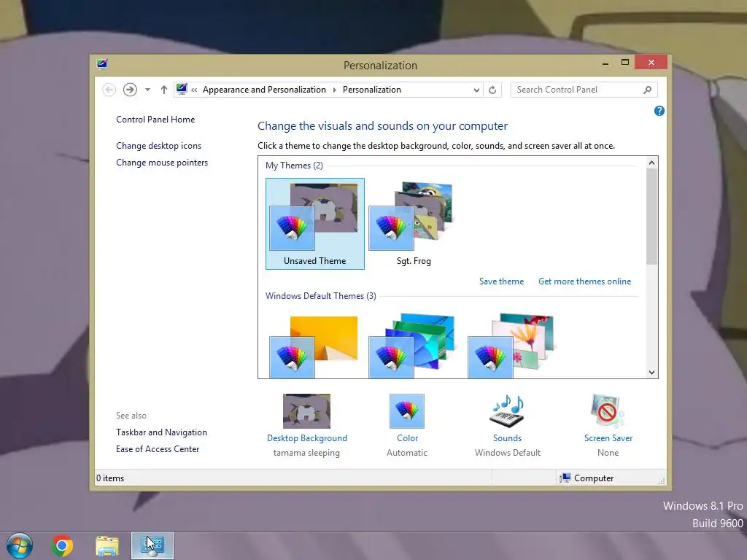This screenshot has height=560, width=747.
Task: Click the address bar control panel icon
Action: [x=182, y=89]
